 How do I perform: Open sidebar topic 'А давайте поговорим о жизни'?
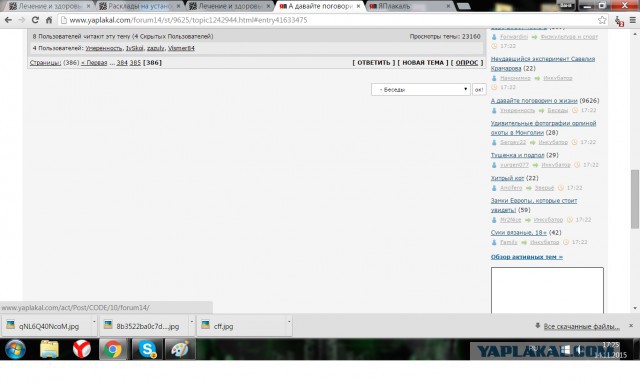(x=534, y=100)
